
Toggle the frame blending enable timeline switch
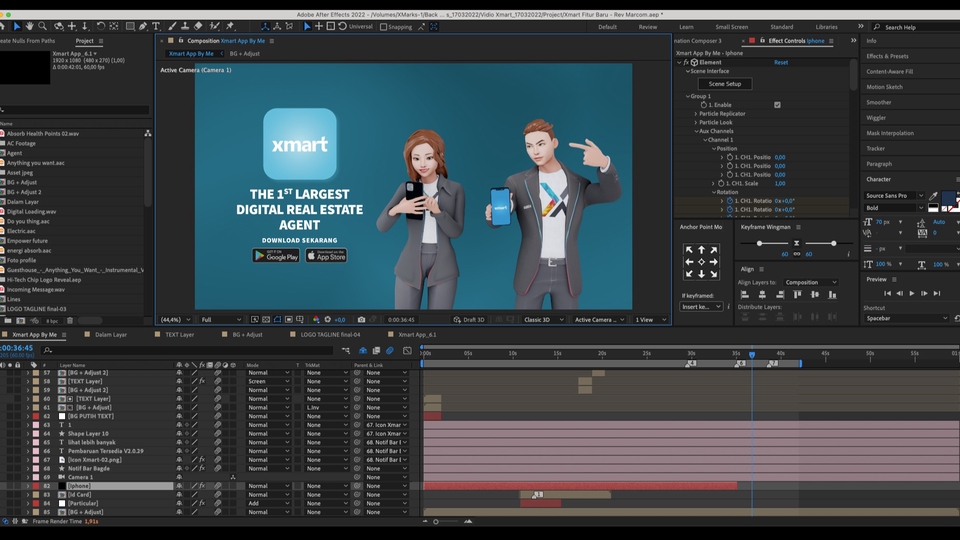point(376,351)
